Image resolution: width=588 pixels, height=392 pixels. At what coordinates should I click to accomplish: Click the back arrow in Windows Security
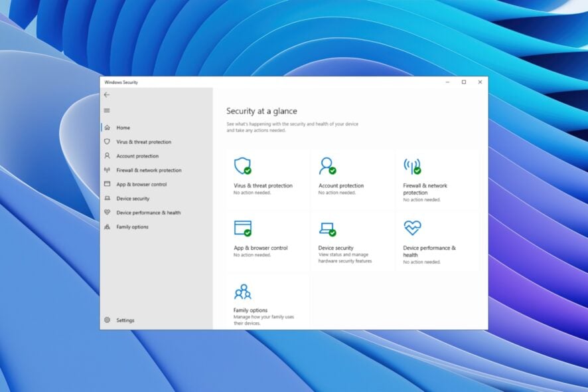click(107, 94)
